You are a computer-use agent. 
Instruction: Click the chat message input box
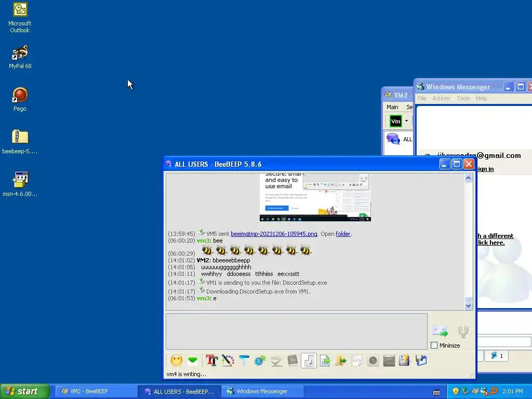pos(296,331)
